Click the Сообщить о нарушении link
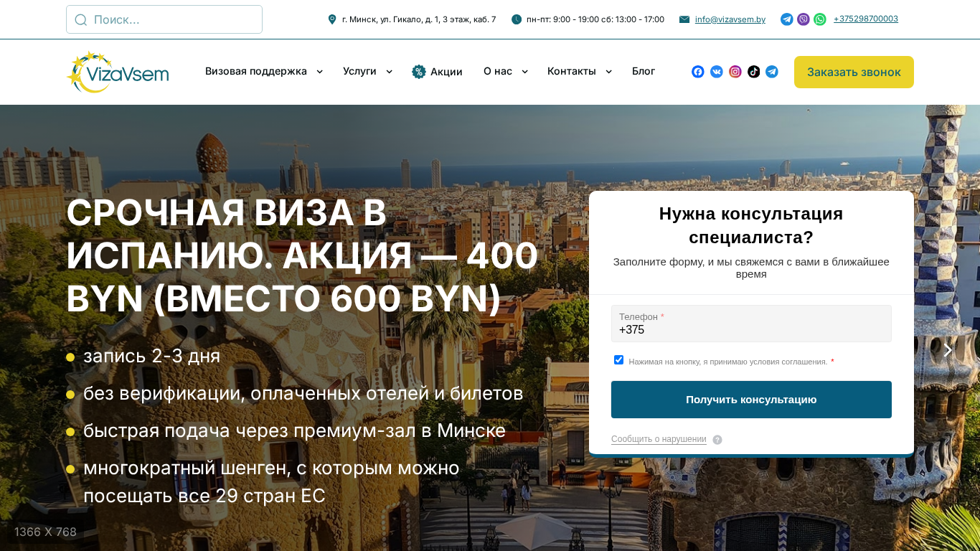 659,439
